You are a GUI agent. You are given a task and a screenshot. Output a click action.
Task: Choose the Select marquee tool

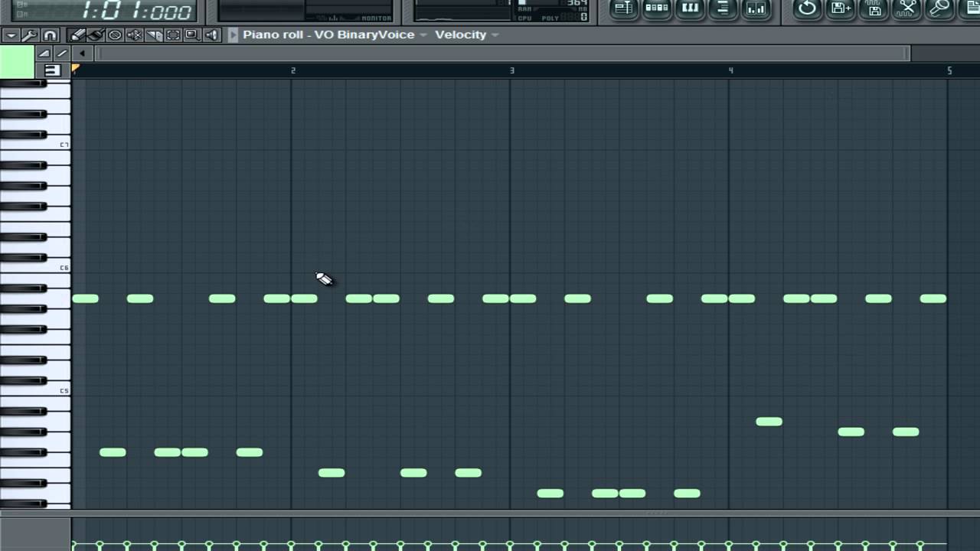coord(173,35)
